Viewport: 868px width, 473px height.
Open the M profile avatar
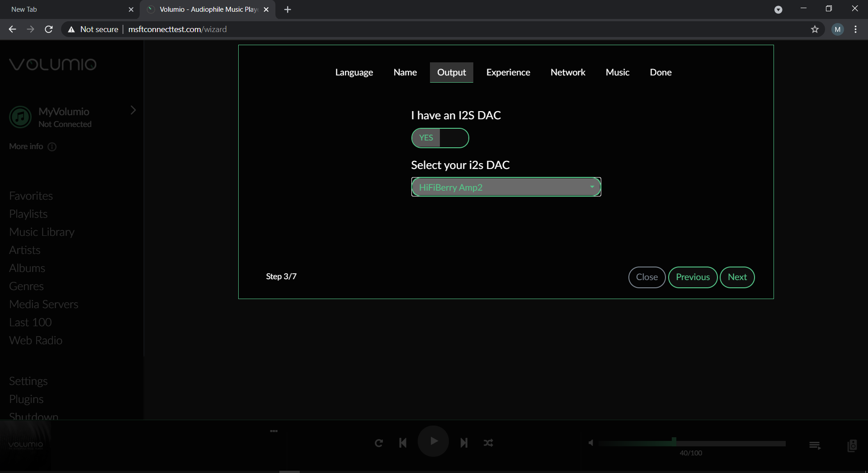pos(837,29)
